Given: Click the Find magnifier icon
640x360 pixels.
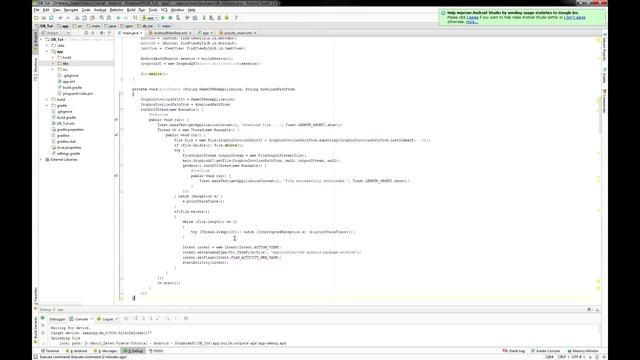Looking at the screenshot, I should pyautogui.click(x=102, y=18).
